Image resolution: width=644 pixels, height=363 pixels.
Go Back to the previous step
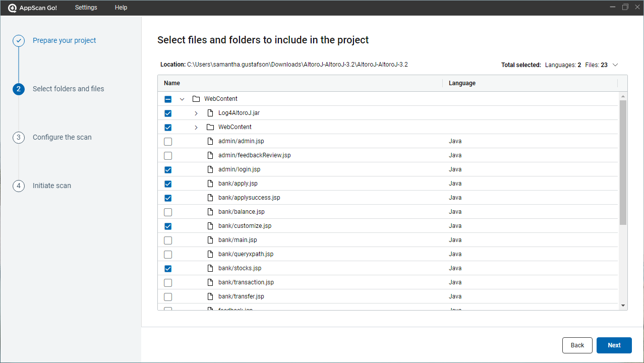577,345
